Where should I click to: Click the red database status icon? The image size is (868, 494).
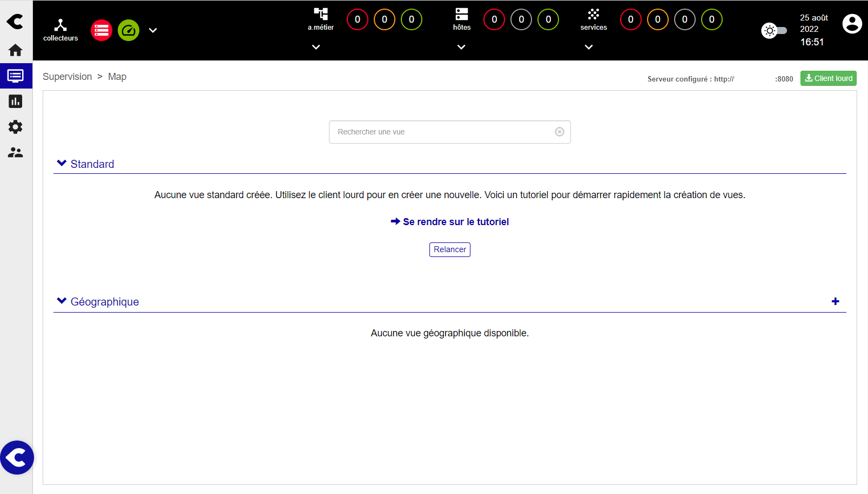click(102, 30)
